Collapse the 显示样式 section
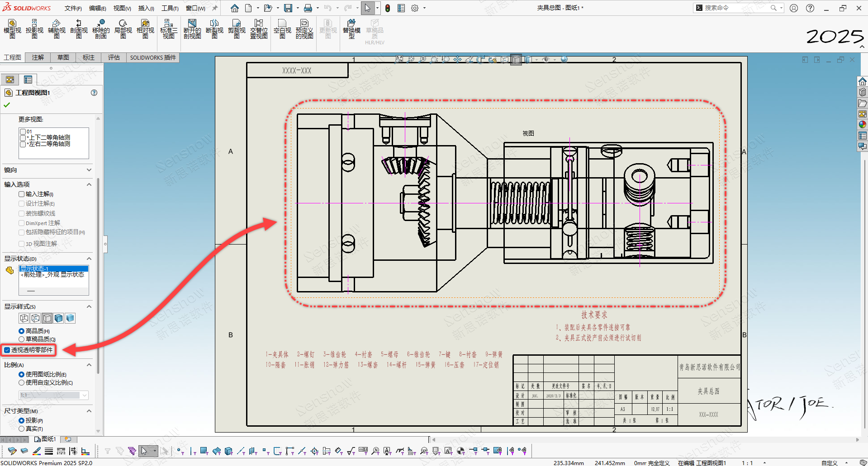 (89, 306)
